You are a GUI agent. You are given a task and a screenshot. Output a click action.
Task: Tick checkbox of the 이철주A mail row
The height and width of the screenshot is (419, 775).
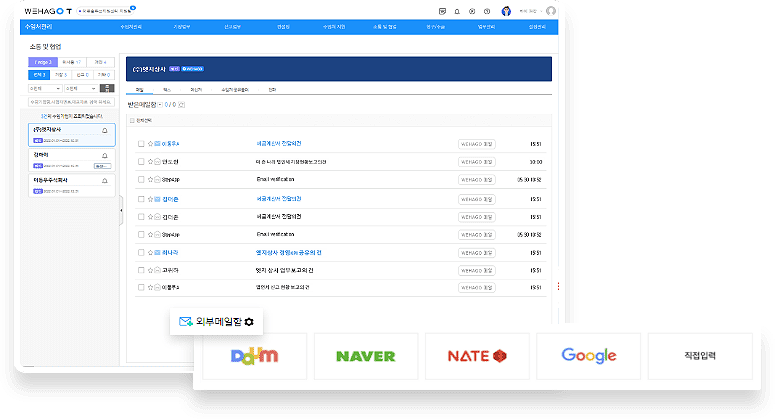pyautogui.click(x=141, y=287)
